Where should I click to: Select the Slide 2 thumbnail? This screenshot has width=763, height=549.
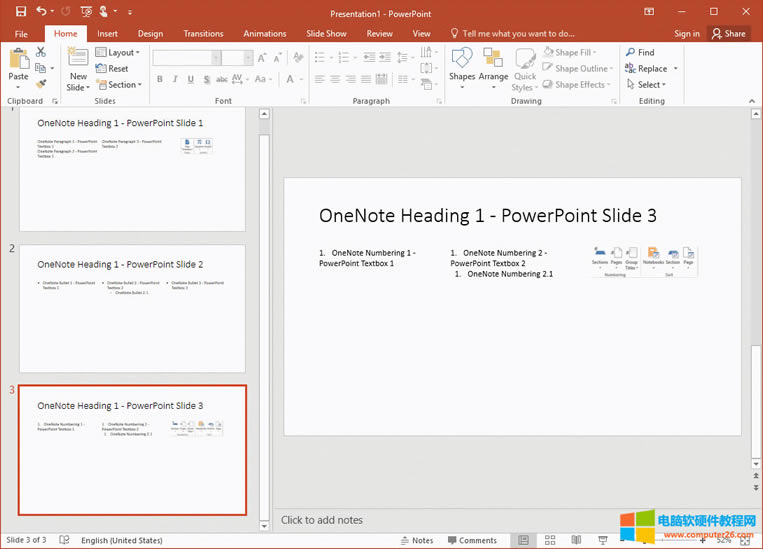coord(131,308)
